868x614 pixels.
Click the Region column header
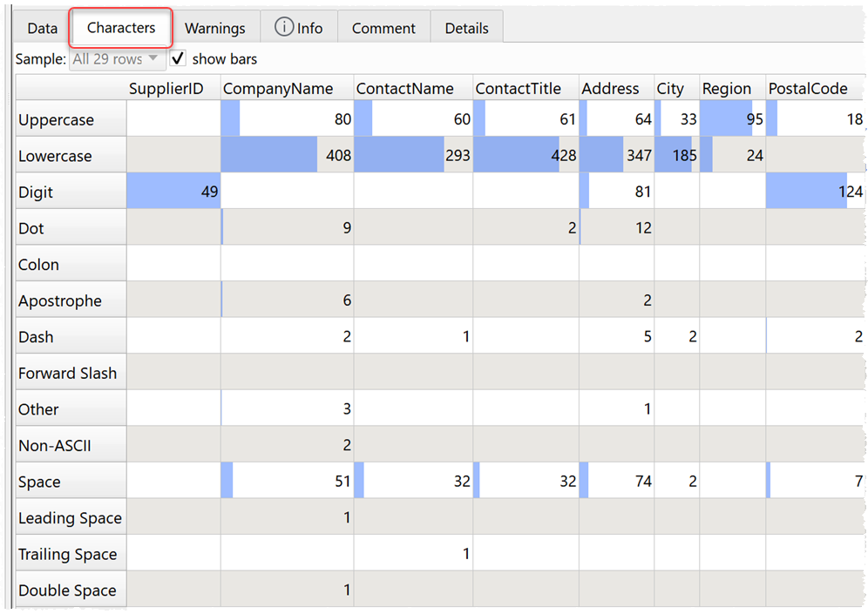(729, 88)
